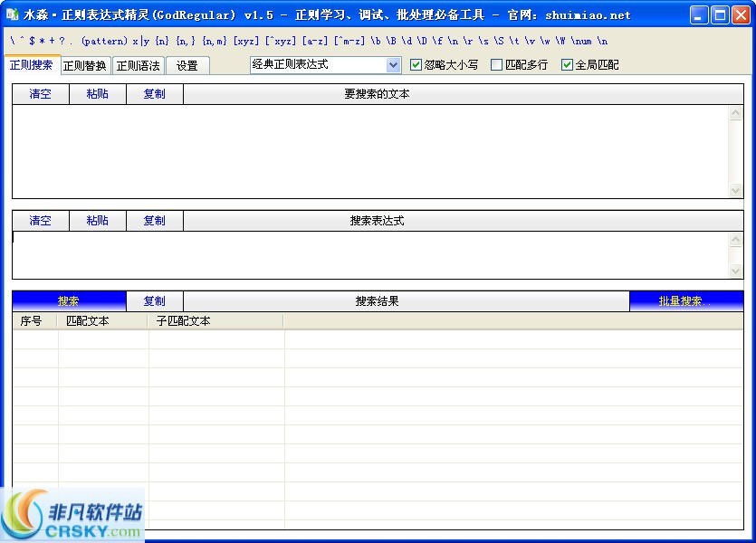Insert the [^m-z] negated range token
This screenshot has width=756, height=543.
tap(349, 41)
